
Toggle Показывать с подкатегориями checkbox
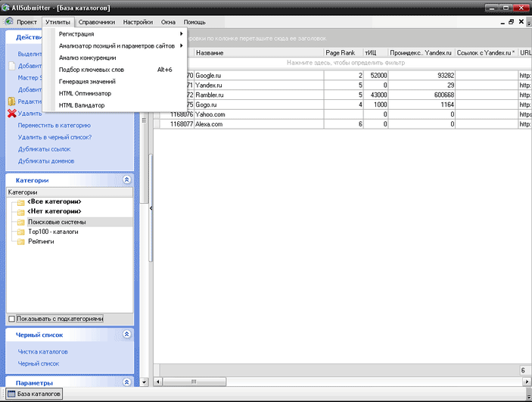[11, 319]
